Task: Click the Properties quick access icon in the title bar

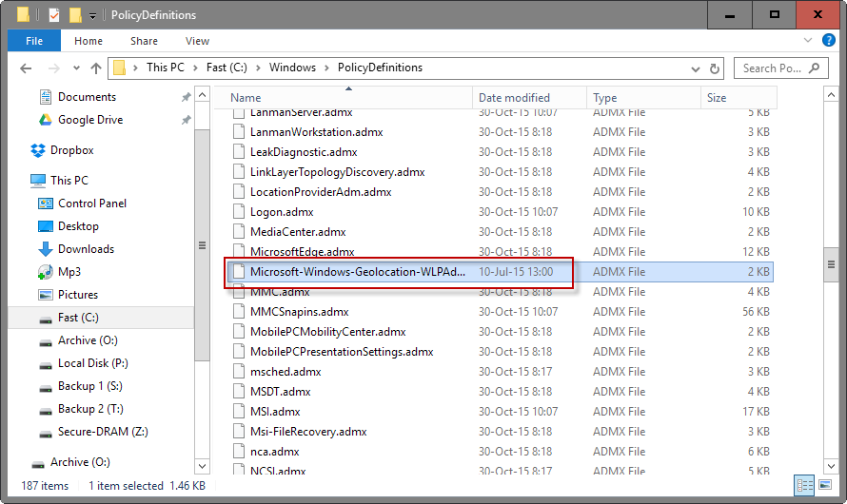Action: point(54,14)
